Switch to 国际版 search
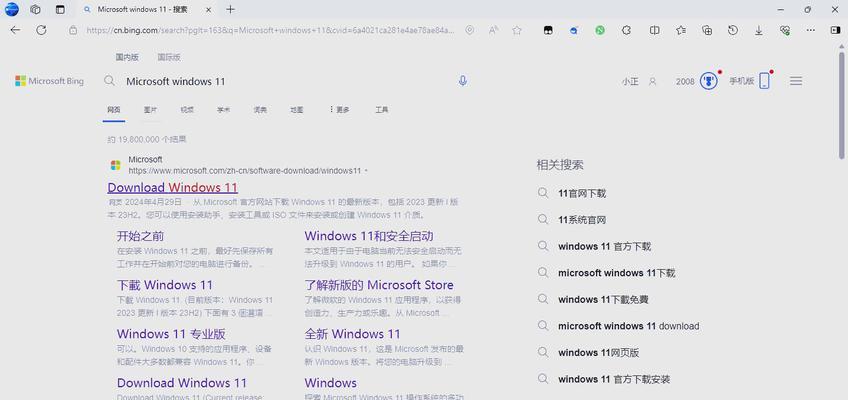Viewport: 848px width, 400px height. (169, 57)
